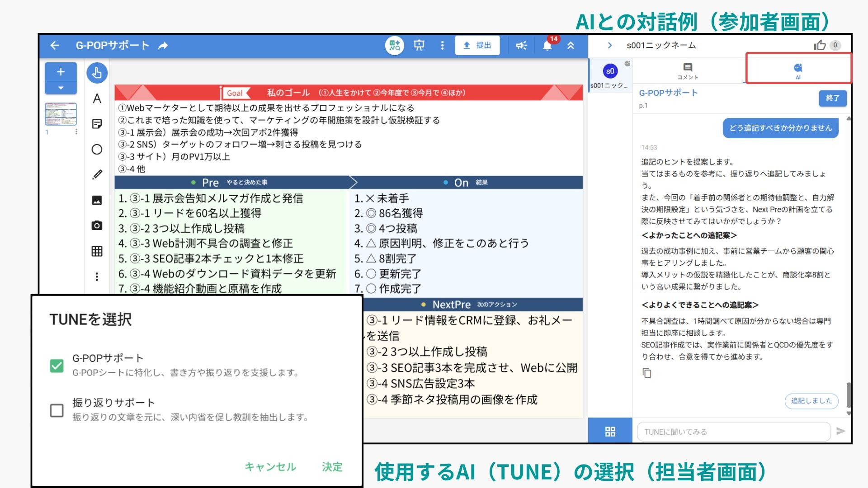Click the AI chat panel scrollbar
This screenshot has height=488, width=868.
pyautogui.click(x=849, y=395)
